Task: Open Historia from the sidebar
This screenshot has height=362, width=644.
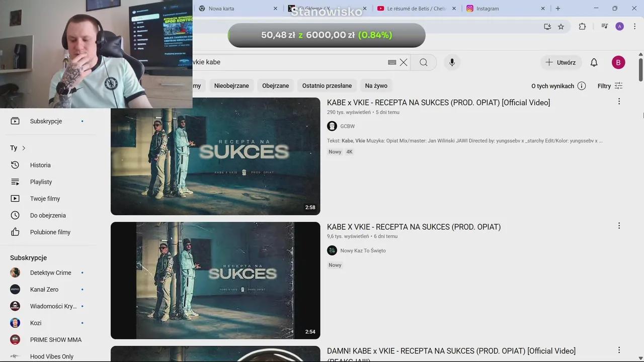Action: coord(40,165)
